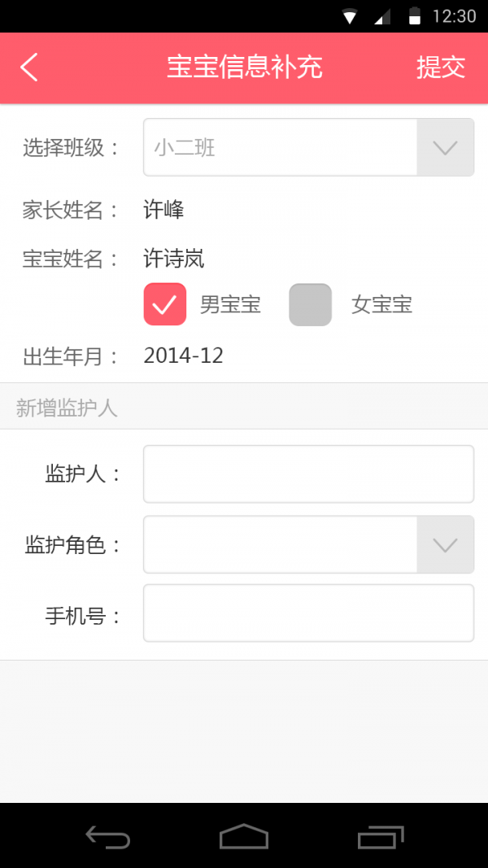The height and width of the screenshot is (868, 488).
Task: Tap the back arrow in header
Action: pos(29,68)
